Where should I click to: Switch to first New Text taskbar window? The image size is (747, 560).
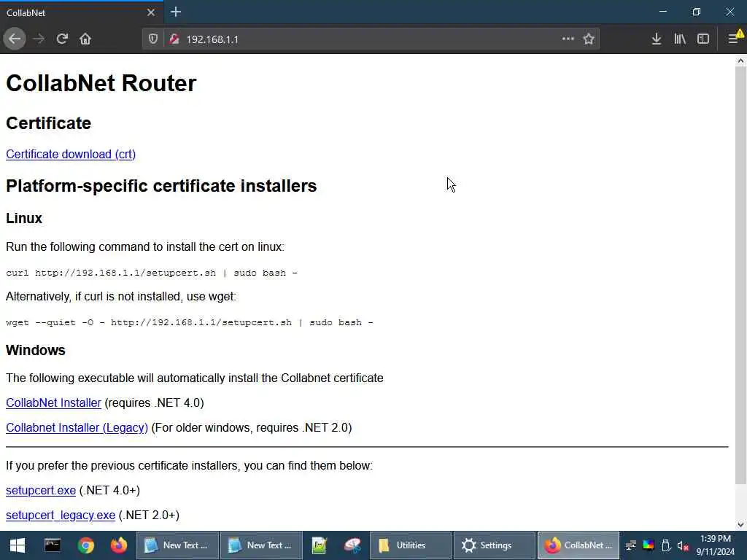coord(178,545)
